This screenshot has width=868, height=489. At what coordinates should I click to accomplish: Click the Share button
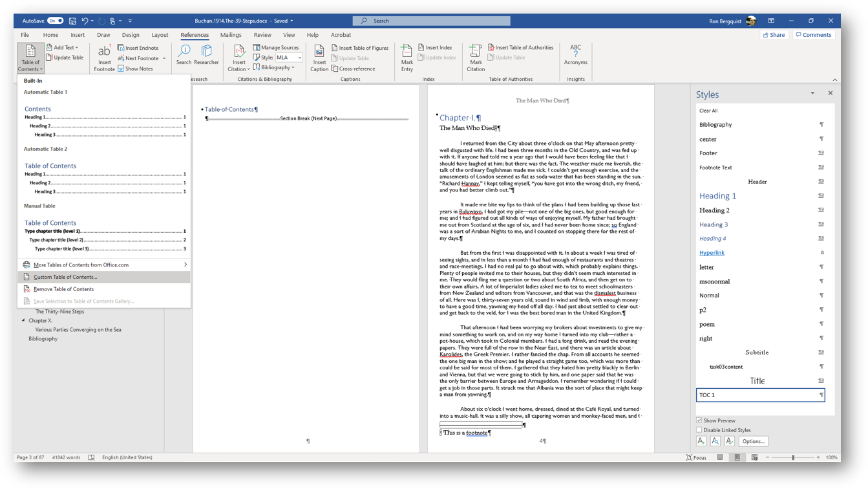(774, 35)
